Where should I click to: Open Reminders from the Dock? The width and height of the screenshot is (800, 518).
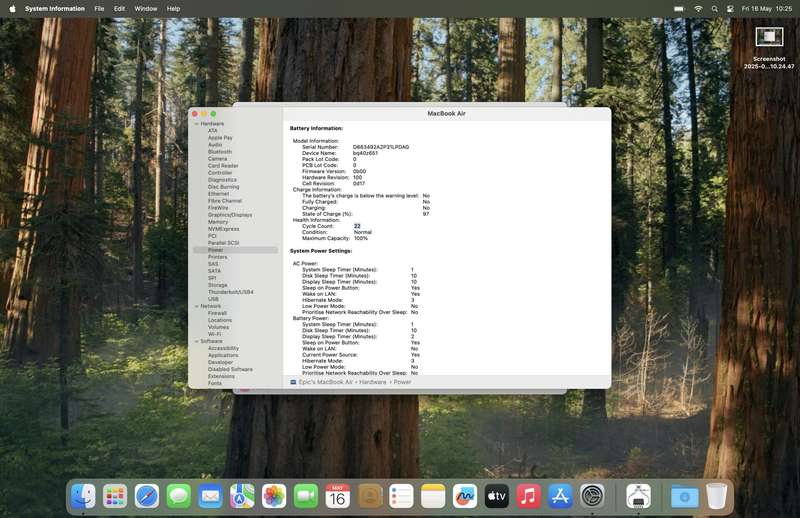click(x=401, y=496)
